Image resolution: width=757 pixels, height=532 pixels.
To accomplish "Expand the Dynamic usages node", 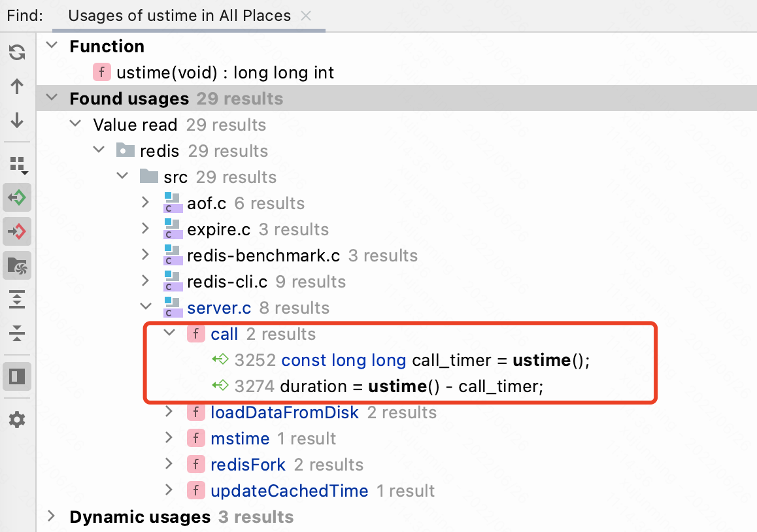I will coord(51,516).
